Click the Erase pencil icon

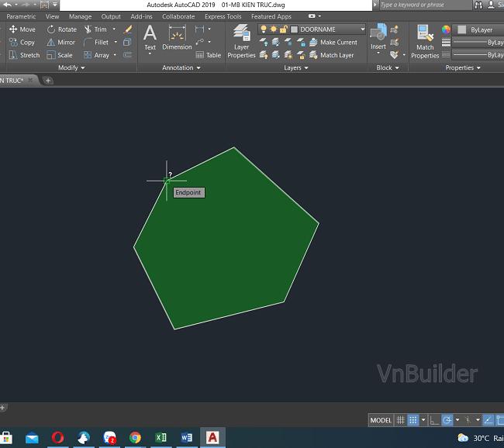coord(128,29)
